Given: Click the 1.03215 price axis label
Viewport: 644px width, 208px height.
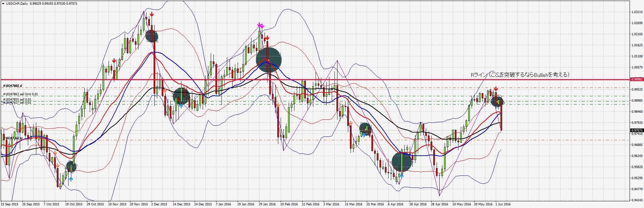Looking at the screenshot, I should tap(637, 12).
